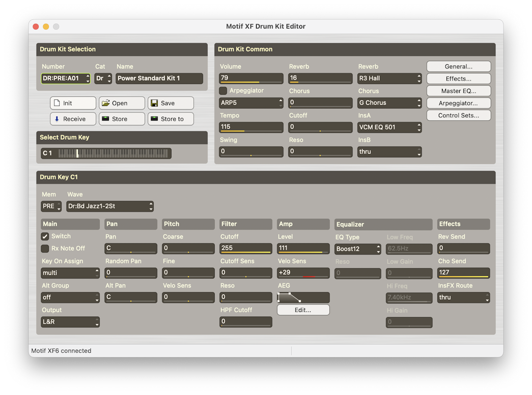Toggle the Rx Note Off checkbox

click(x=45, y=249)
